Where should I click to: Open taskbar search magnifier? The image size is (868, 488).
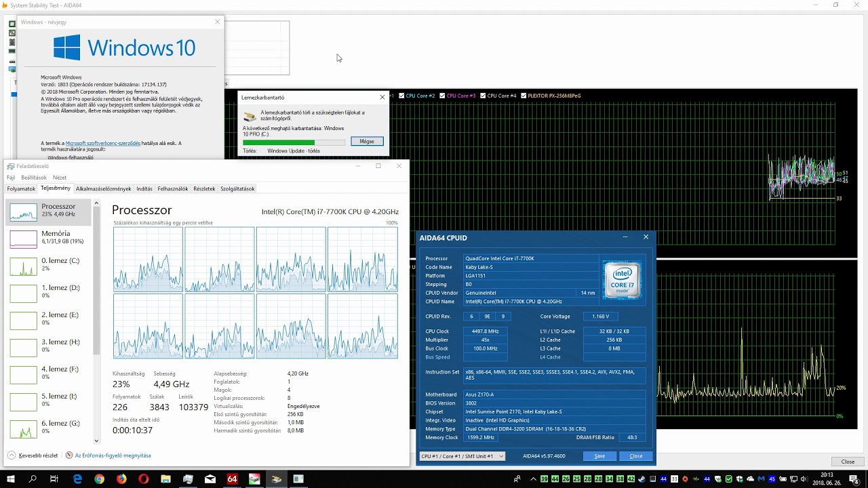tap(33, 479)
